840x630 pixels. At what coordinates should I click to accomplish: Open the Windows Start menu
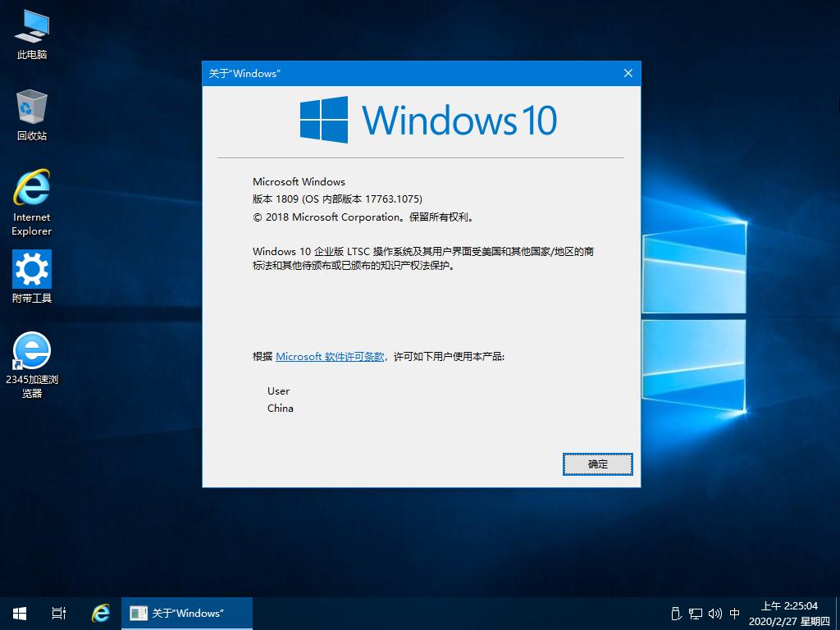20,614
